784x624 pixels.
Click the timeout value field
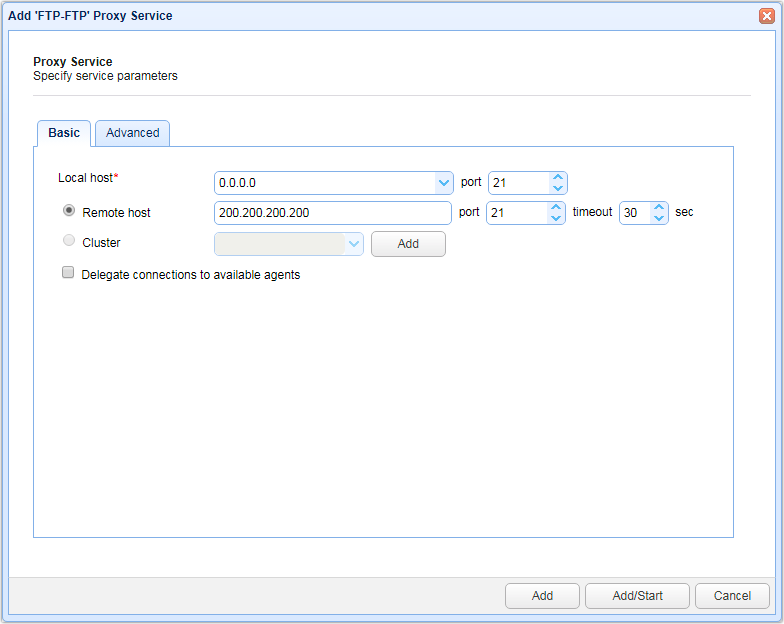pos(636,213)
